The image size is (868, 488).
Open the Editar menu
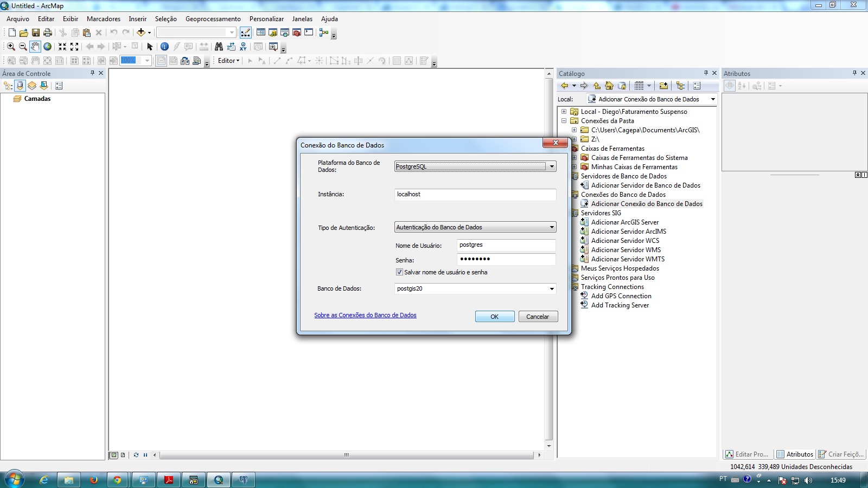click(46, 18)
